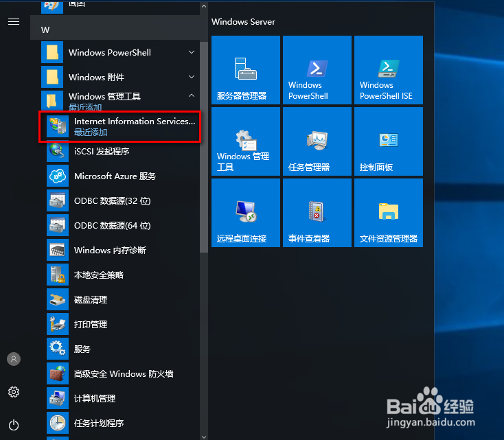The image size is (504, 440).
Task: Click the 高级安全 Windows 防火墙 icon
Action: [58, 373]
